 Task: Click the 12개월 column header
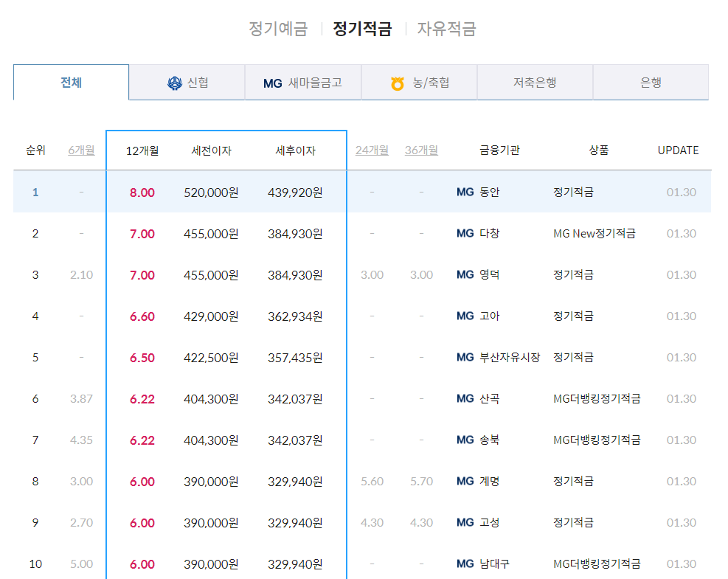(142, 151)
